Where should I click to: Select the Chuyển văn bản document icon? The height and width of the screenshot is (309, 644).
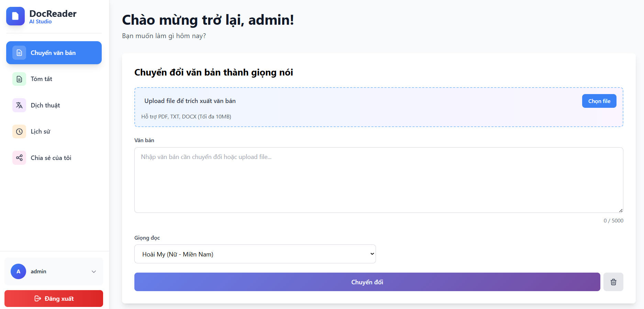[19, 53]
